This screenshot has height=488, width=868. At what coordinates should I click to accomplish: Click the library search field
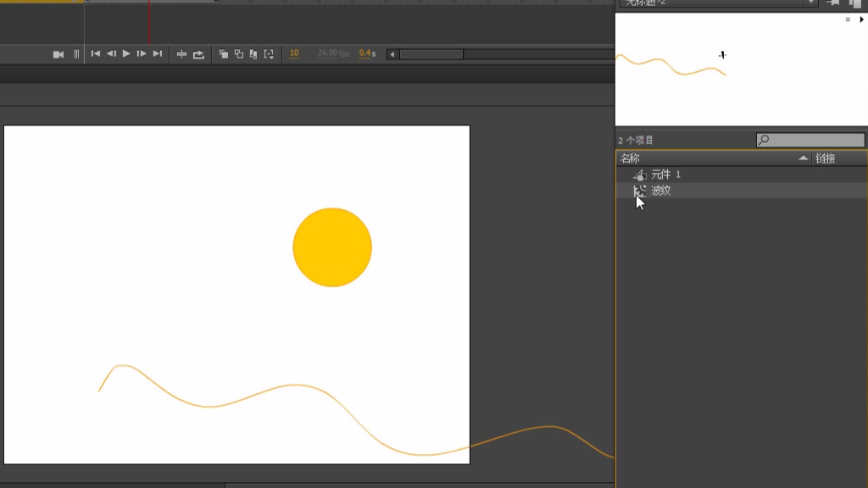point(815,140)
